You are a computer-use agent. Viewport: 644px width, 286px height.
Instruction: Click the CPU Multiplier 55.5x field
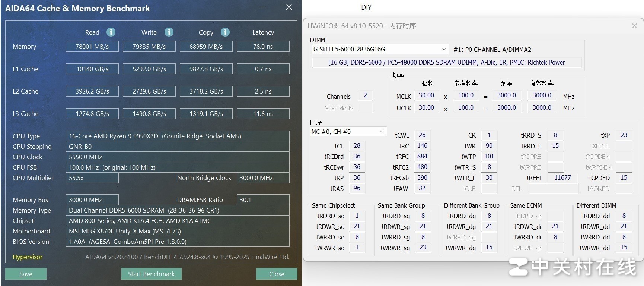[92, 178]
